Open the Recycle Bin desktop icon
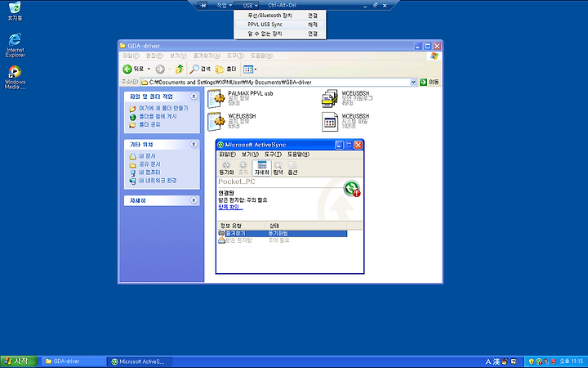Viewport: 588px width, 368px height. coord(15,11)
